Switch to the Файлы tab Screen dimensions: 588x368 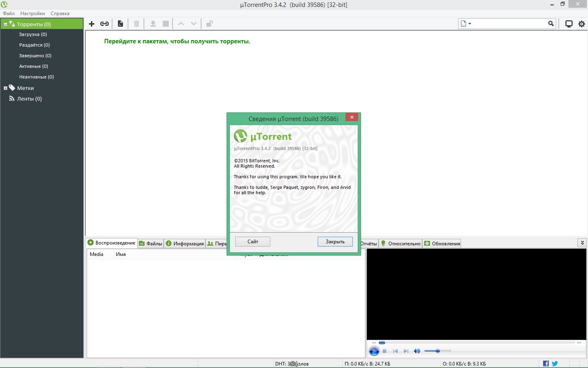tap(151, 243)
